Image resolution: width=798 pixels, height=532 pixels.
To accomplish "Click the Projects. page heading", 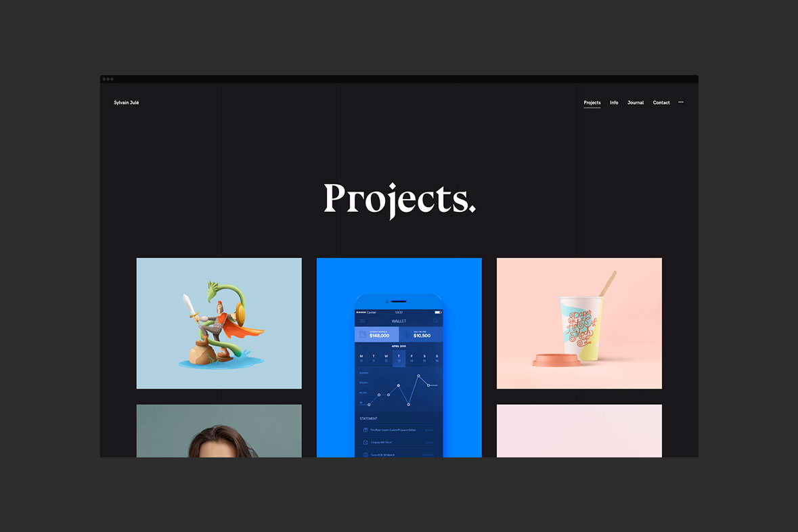I will click(399, 200).
